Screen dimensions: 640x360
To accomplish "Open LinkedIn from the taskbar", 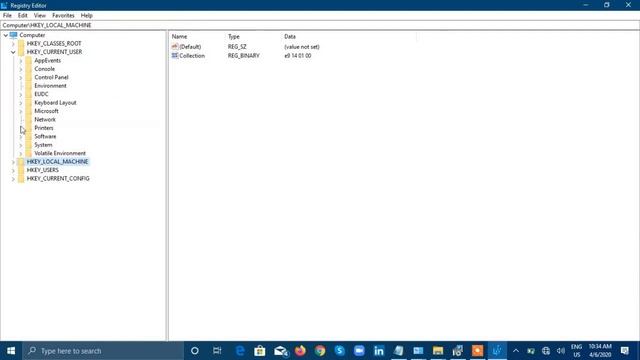I will 379,351.
